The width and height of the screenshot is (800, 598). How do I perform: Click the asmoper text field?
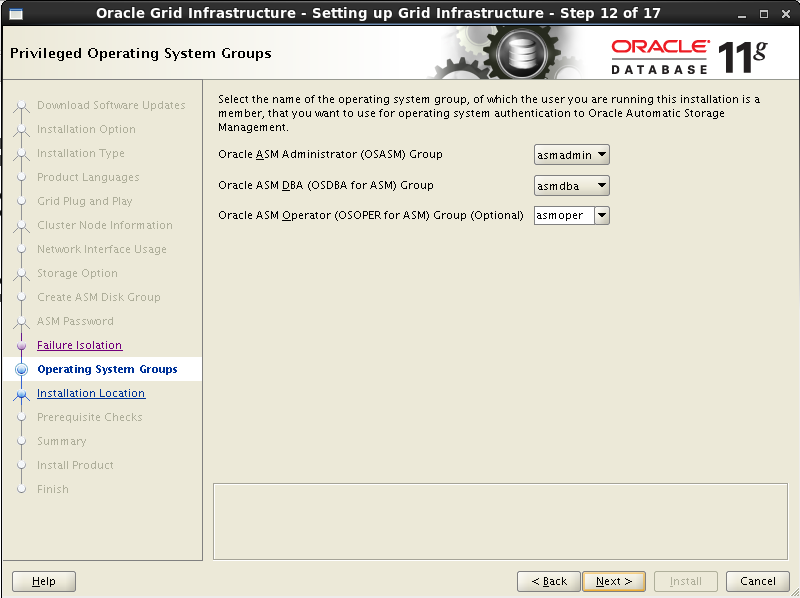pyautogui.click(x=564, y=215)
